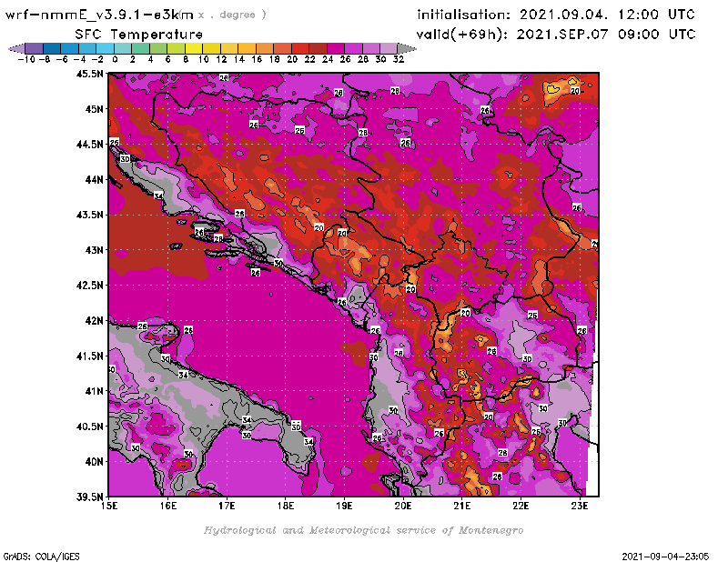Click the '43.5N' latitude label
The image size is (728, 562).
pos(89,215)
